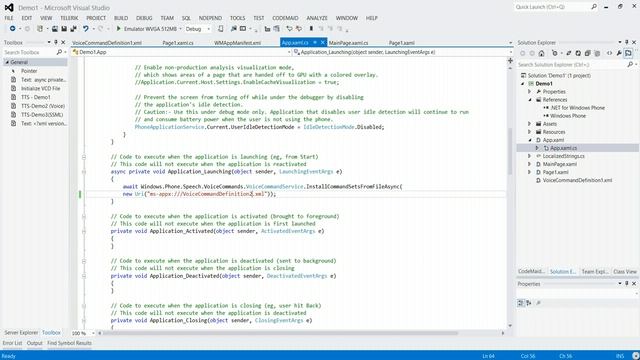
Task: Expand the Properties node in Solution Explorer
Action: (x=530, y=92)
